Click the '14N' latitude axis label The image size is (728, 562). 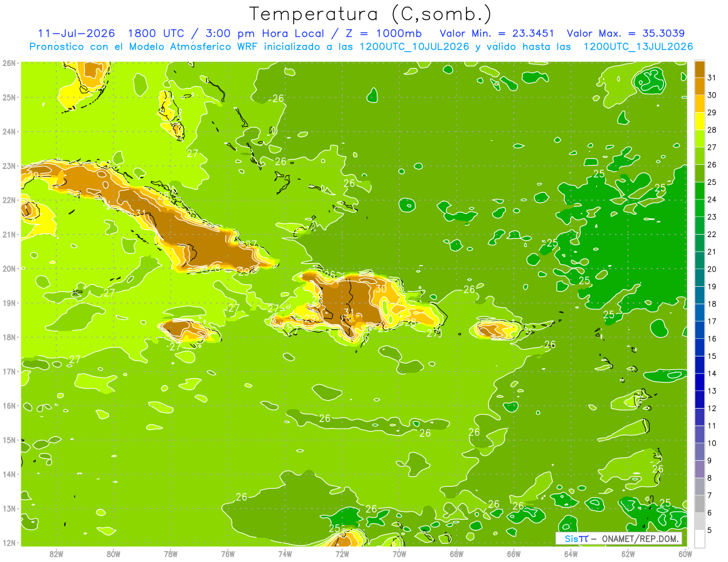[x=8, y=473]
